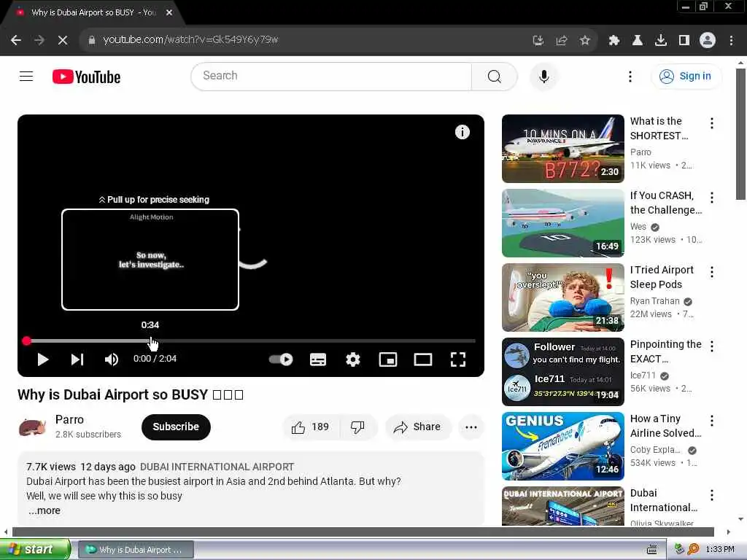Open DUBAI INTERNATIONAL AIRPORT hashtag link
This screenshot has height=560, width=747.
tap(217, 467)
